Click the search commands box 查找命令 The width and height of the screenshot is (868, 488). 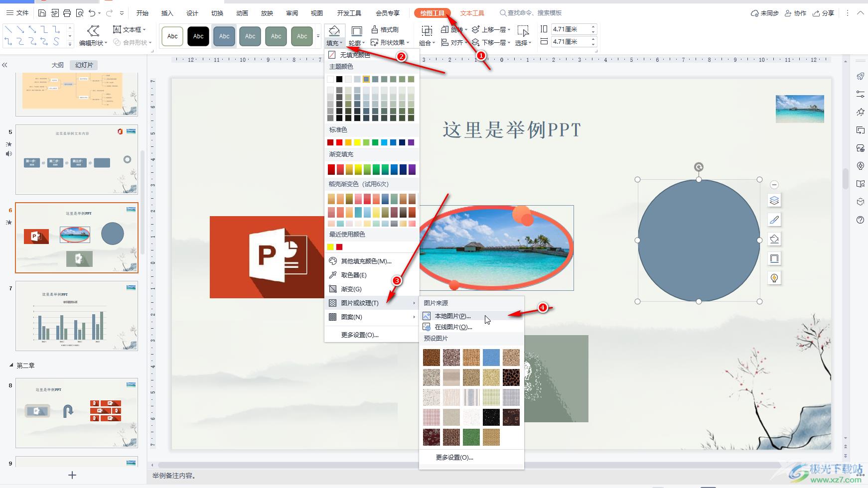click(x=530, y=13)
